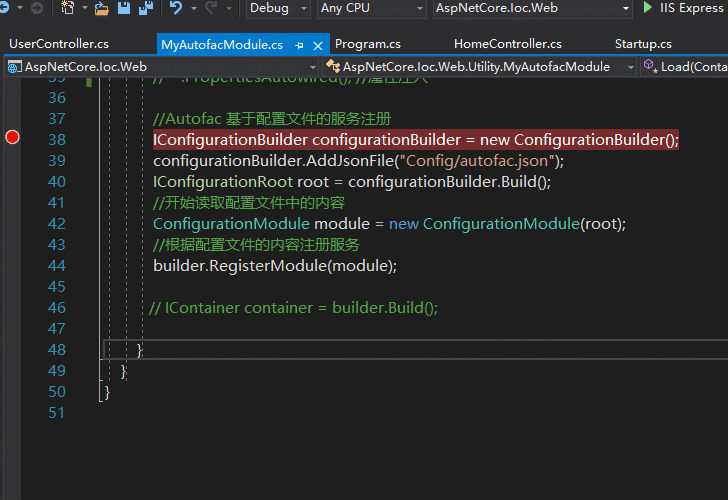Click the Redo icon
This screenshot has width=728, height=500.
click(x=211, y=8)
